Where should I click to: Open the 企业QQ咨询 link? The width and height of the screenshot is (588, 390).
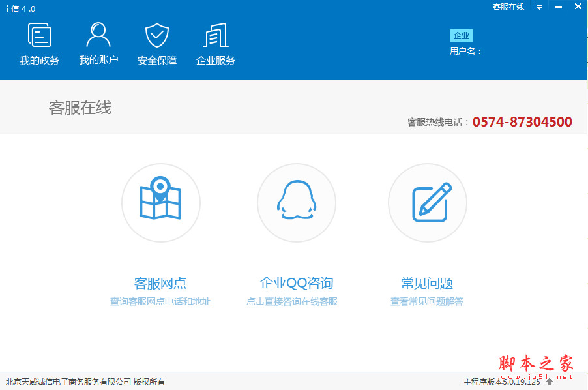pos(297,283)
